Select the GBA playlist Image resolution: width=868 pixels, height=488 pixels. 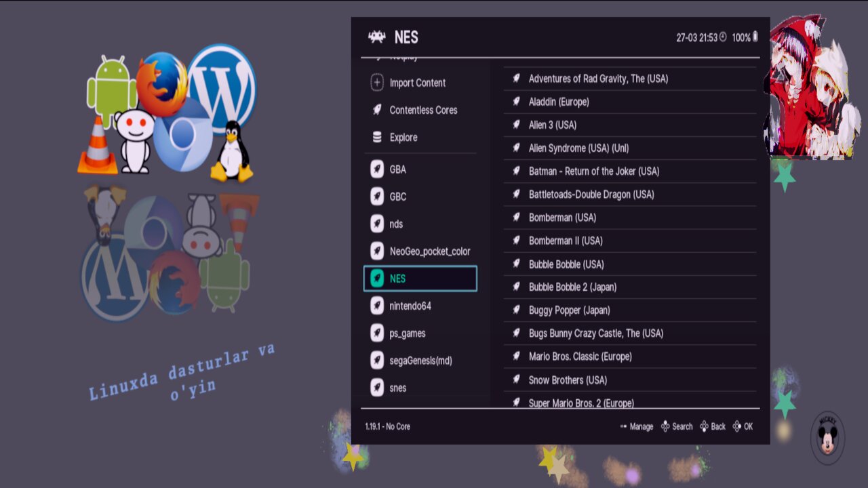click(420, 169)
